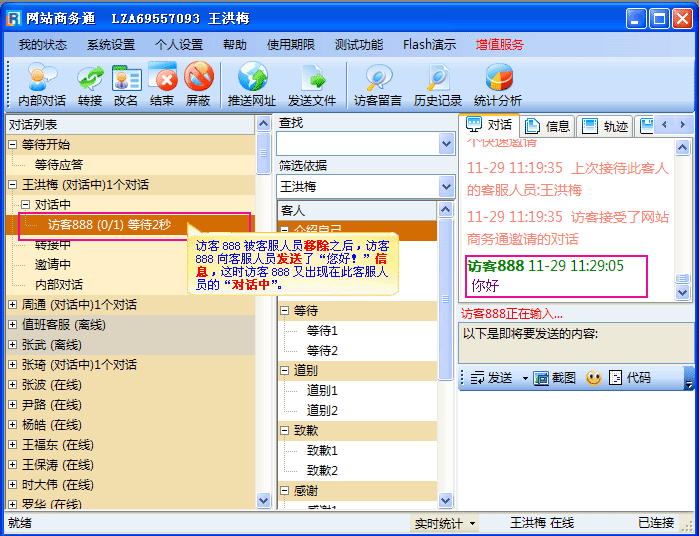Image resolution: width=699 pixels, height=536 pixels.
Task: Click the 屏蔽 block icon
Action: (198, 77)
